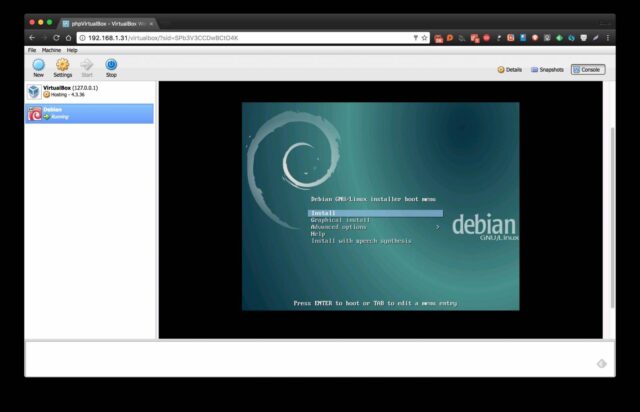Bookmark page with the star icon

tap(424, 38)
